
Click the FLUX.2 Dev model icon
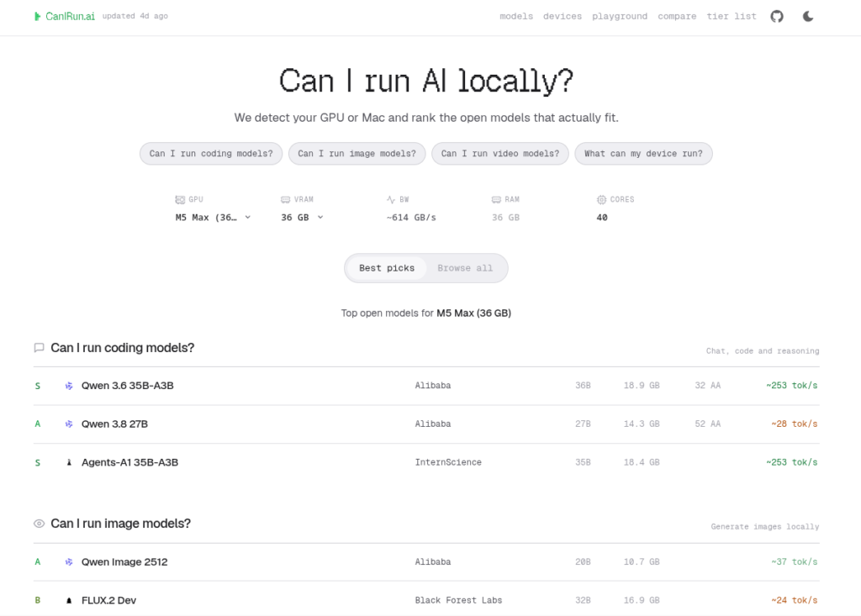pos(69,601)
